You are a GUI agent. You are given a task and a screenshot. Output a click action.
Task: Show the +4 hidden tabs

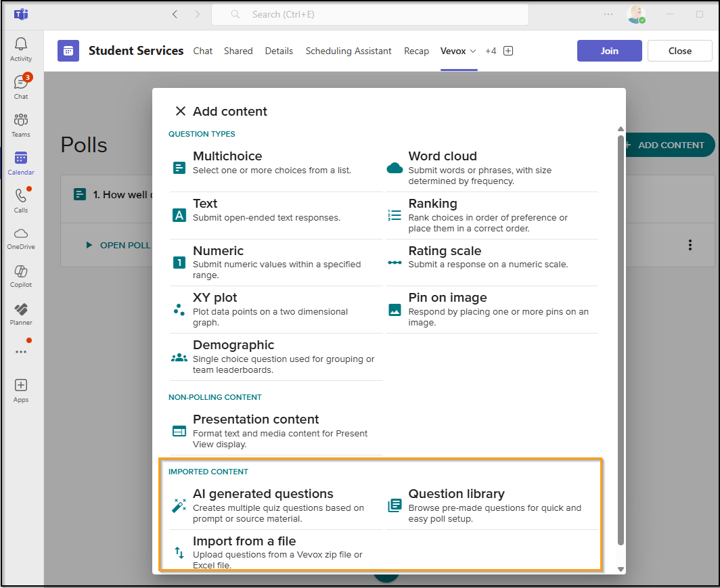coord(491,51)
